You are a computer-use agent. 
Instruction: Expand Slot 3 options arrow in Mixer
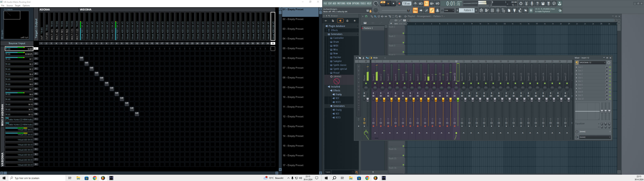577,74
